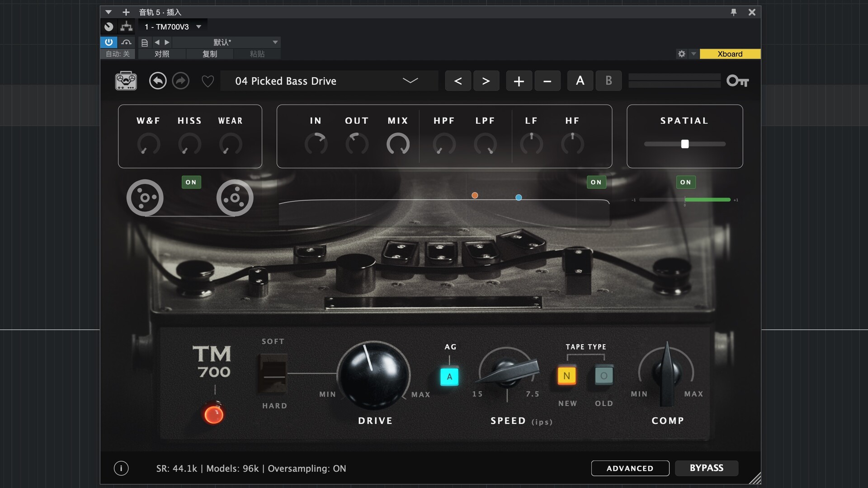Switch to the B comparison state
Viewport: 868px width, 488px height.
point(609,81)
